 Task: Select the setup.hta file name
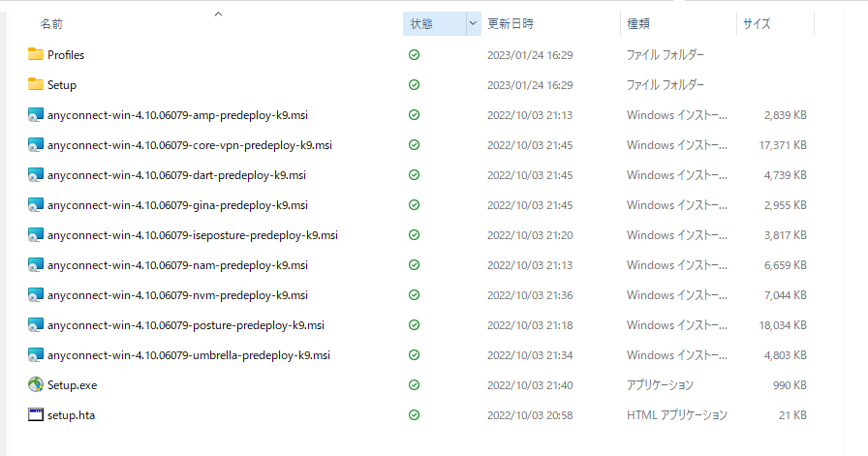pos(71,415)
